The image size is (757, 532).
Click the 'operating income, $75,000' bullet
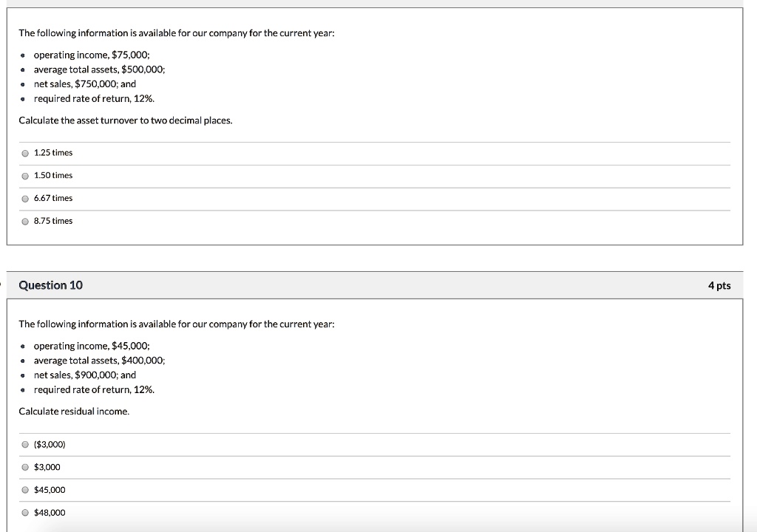[x=92, y=55]
